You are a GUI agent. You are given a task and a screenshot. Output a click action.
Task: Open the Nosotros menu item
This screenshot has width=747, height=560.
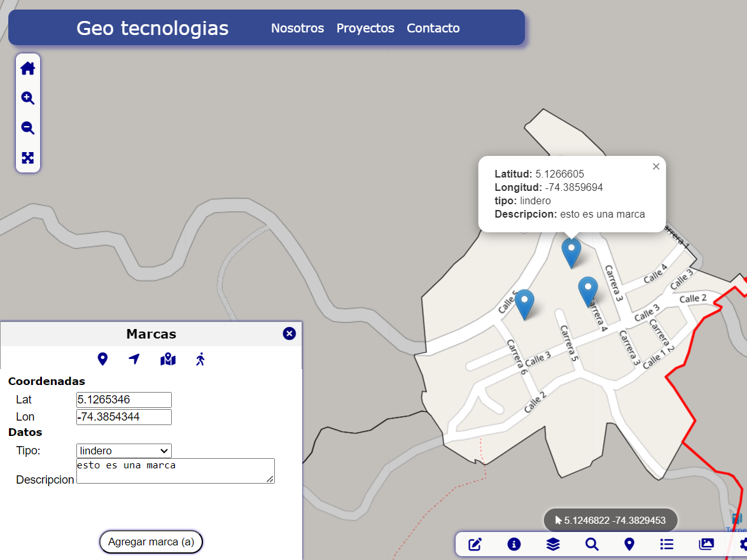[x=297, y=28]
